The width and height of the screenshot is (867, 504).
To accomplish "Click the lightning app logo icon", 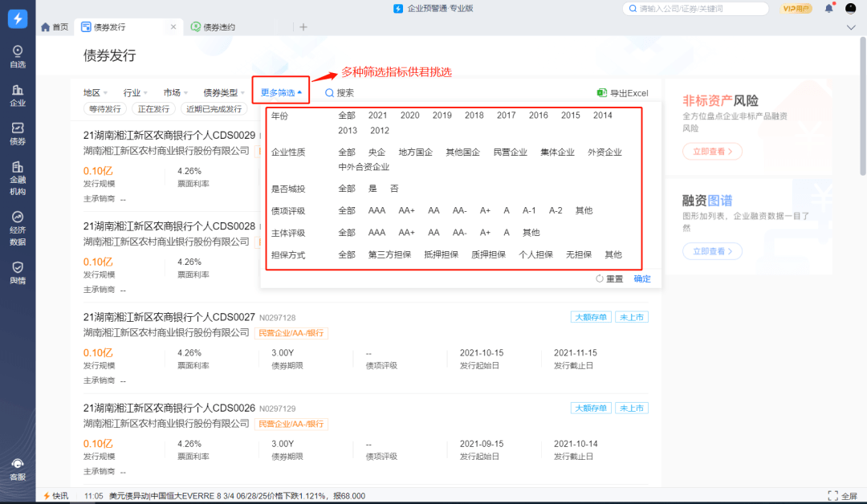I will point(18,18).
